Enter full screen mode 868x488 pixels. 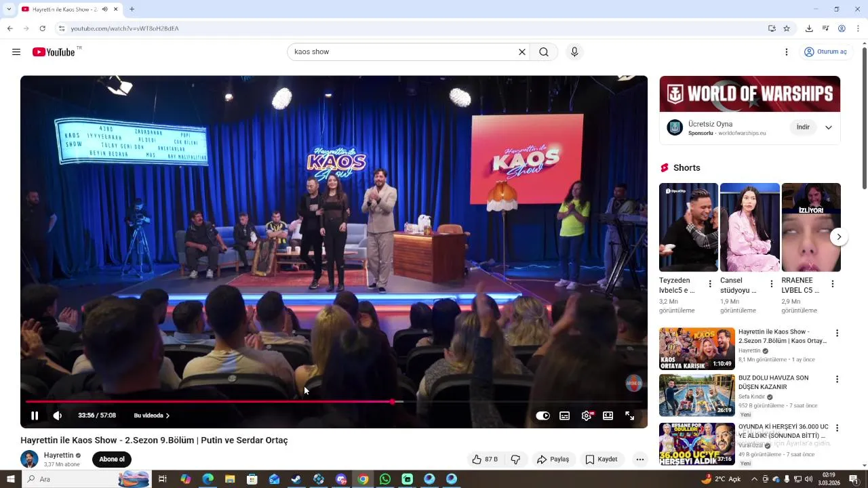pyautogui.click(x=630, y=415)
